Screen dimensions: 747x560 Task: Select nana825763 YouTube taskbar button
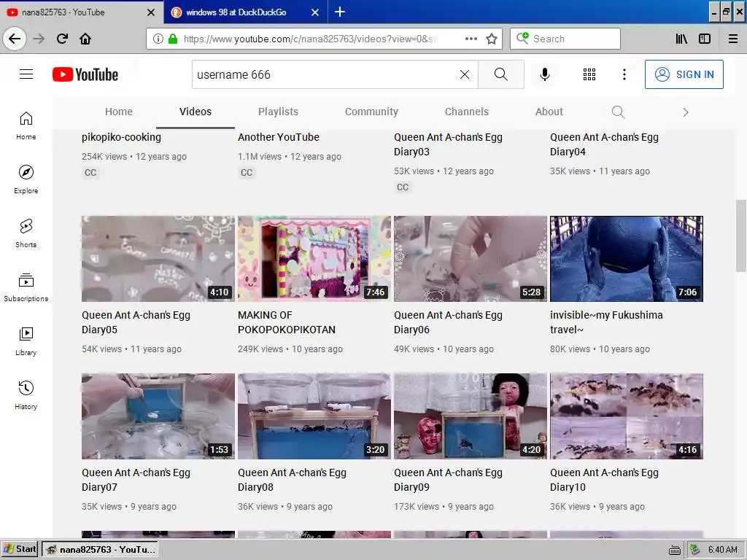tap(100, 549)
